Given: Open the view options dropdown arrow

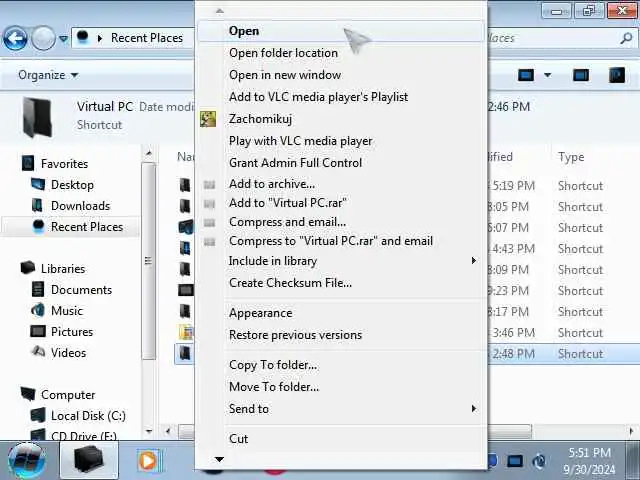Looking at the screenshot, I should point(547,75).
